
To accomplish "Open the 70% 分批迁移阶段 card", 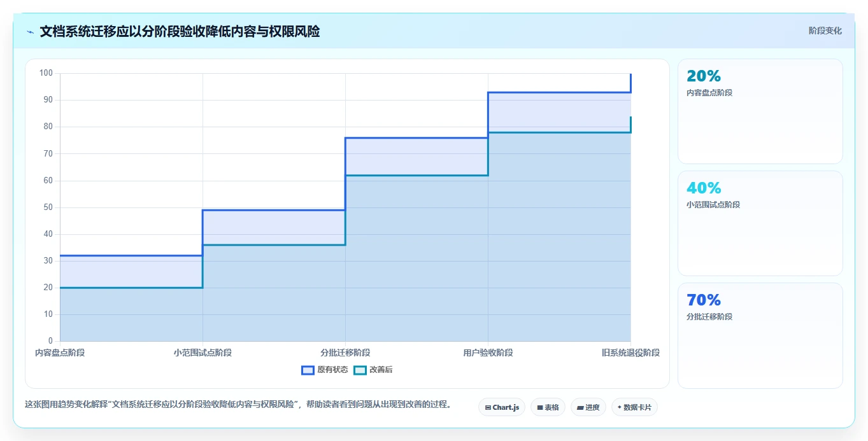I will pyautogui.click(x=760, y=335).
